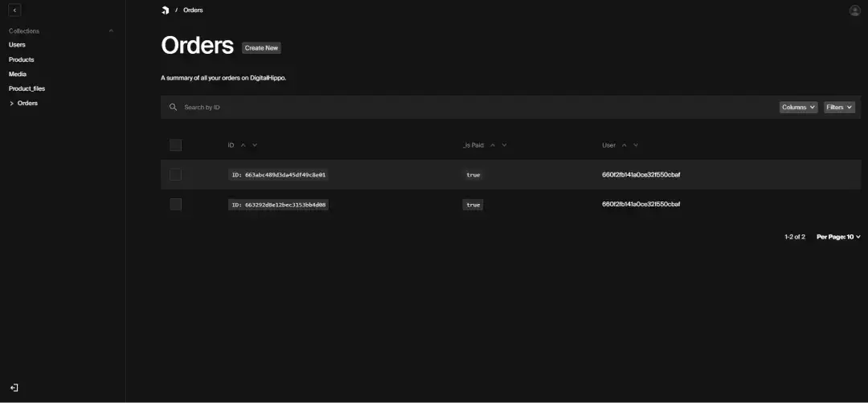868x403 pixels.
Task: Collapse the Collections group chevron
Action: point(111,31)
